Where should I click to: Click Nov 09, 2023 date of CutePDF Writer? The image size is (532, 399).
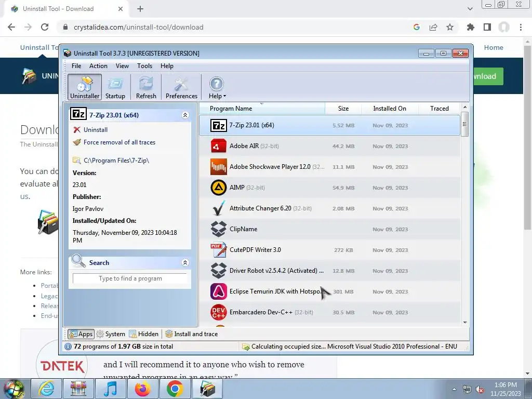coord(390,250)
